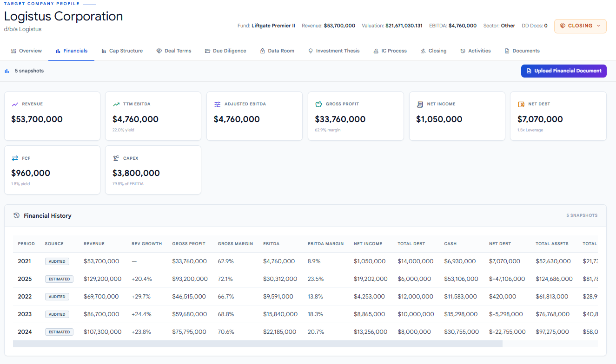Image resolution: width=616 pixels, height=364 pixels.
Task: Click gross profit $59,680,000 cell
Action: point(190,314)
